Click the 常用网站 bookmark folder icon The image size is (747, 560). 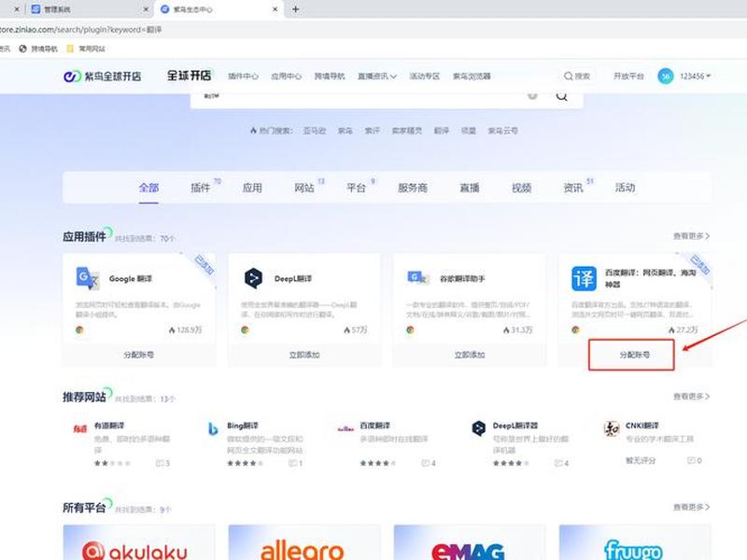[x=70, y=49]
